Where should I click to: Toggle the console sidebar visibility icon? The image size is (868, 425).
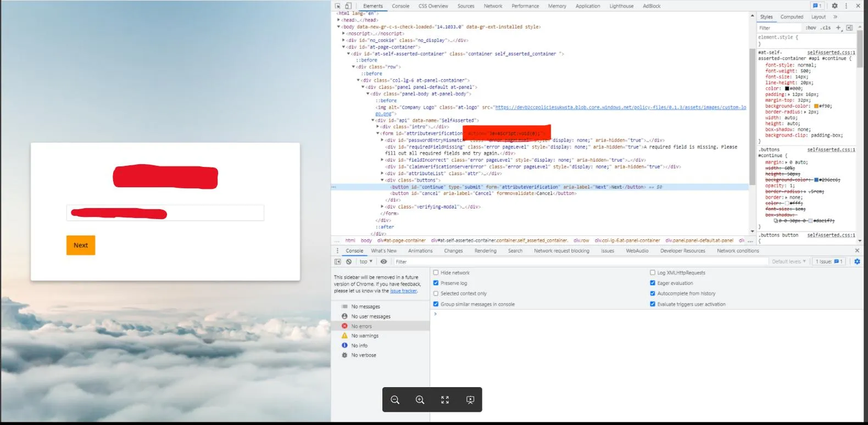(x=338, y=261)
